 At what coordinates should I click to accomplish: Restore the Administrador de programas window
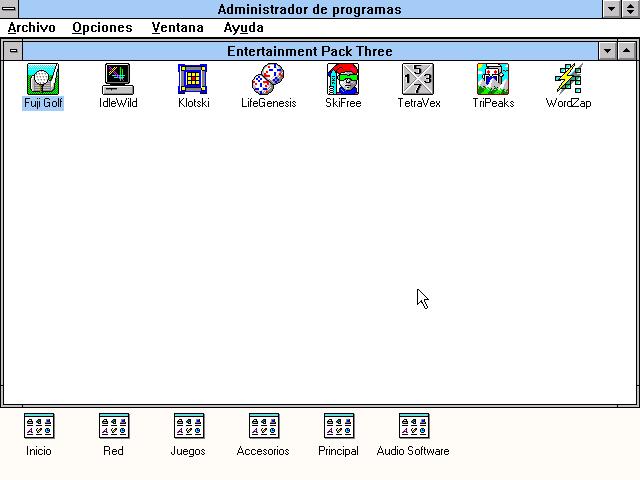pos(631,9)
